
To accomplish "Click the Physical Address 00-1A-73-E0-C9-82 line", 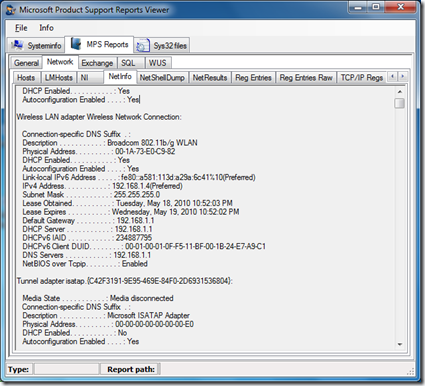I will 99,152.
